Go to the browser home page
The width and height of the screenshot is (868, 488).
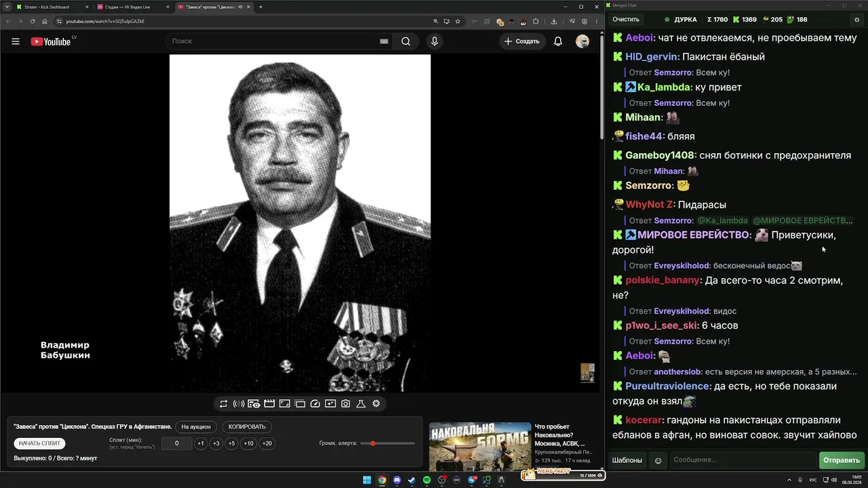45,21
